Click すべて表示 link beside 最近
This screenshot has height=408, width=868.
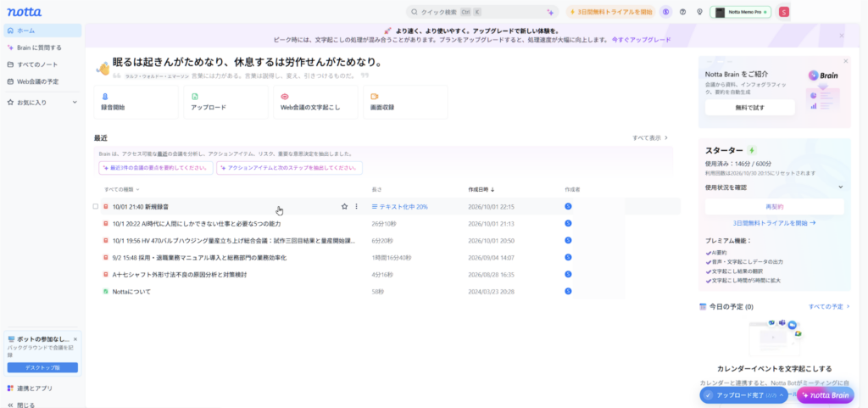coord(650,137)
